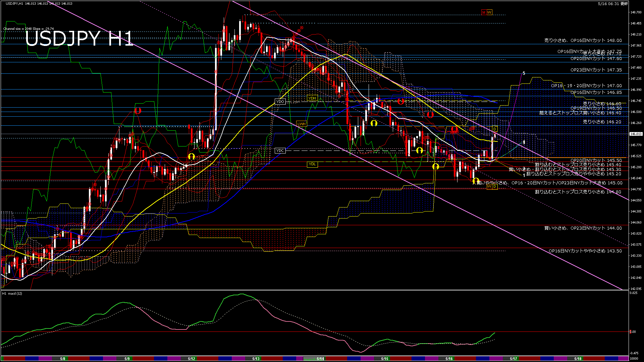Click leftmost red down-arrow sell marker
Viewport: 644px width, 362px height.
click(x=138, y=111)
